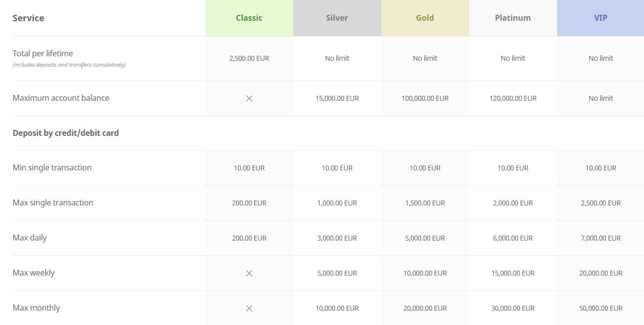Click the Max monthly row label
This screenshot has width=644, height=325.
click(x=36, y=308)
